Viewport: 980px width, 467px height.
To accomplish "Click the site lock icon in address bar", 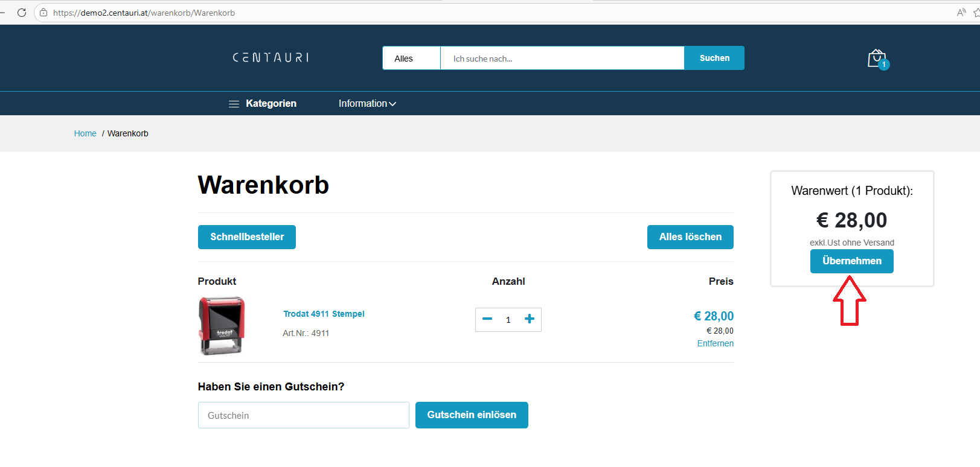I will tap(43, 13).
